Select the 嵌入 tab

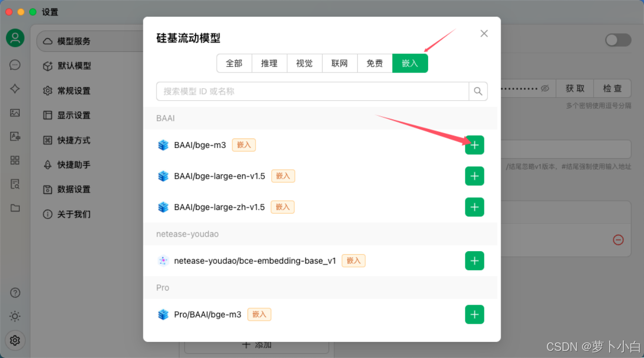(410, 63)
